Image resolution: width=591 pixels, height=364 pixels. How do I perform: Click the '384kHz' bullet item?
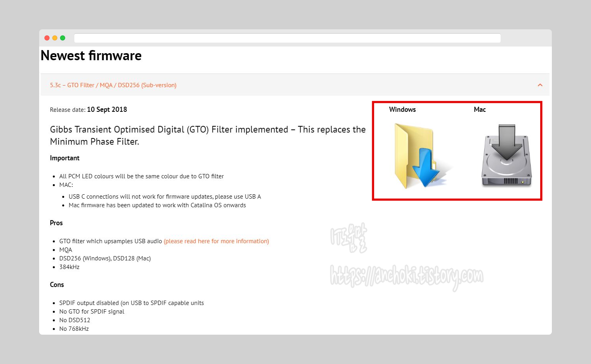tap(69, 267)
